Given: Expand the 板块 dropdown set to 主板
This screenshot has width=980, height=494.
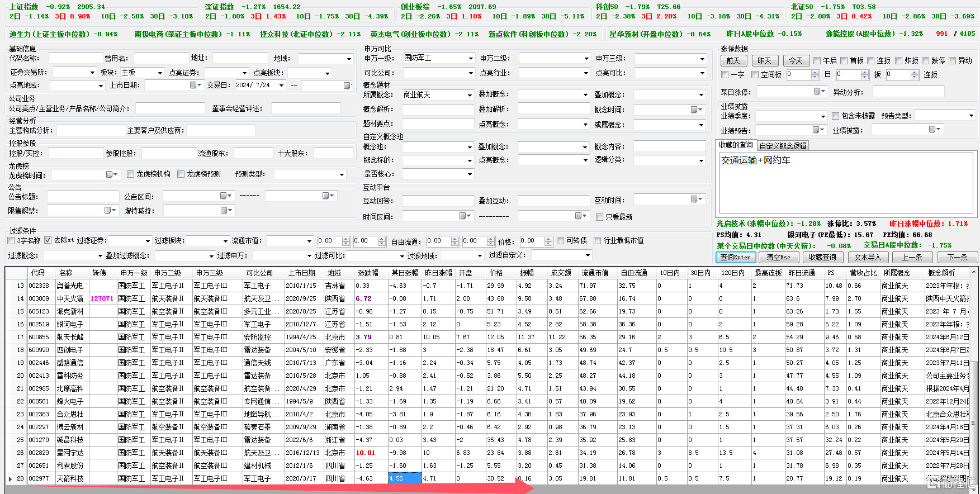Looking at the screenshot, I should coord(160,73).
